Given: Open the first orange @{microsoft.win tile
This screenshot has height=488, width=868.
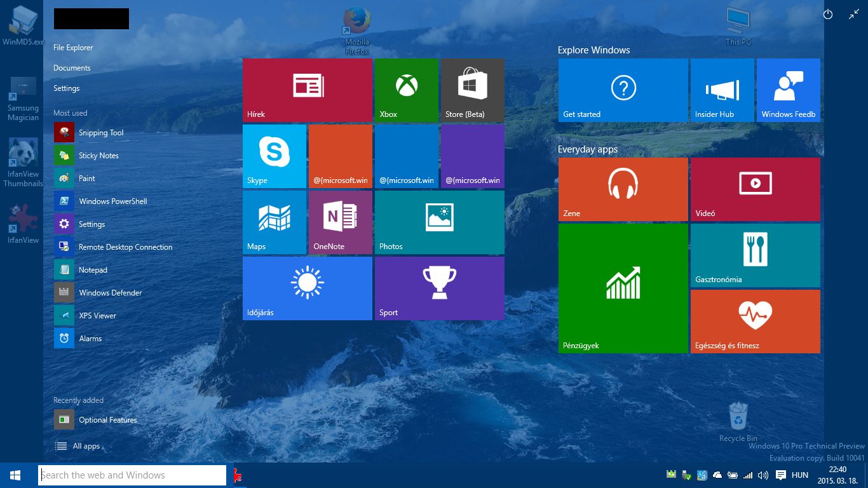Looking at the screenshot, I should click(x=340, y=156).
